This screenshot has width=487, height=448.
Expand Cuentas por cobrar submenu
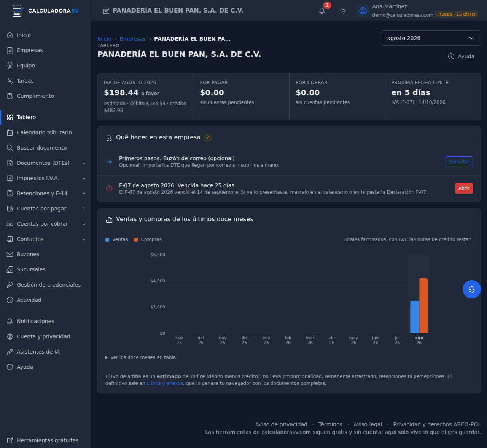tap(84, 224)
